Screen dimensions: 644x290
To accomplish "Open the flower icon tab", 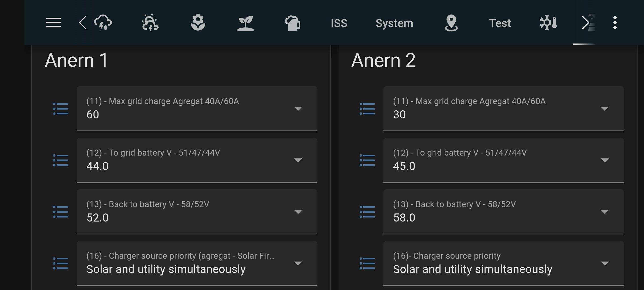I will (x=198, y=23).
